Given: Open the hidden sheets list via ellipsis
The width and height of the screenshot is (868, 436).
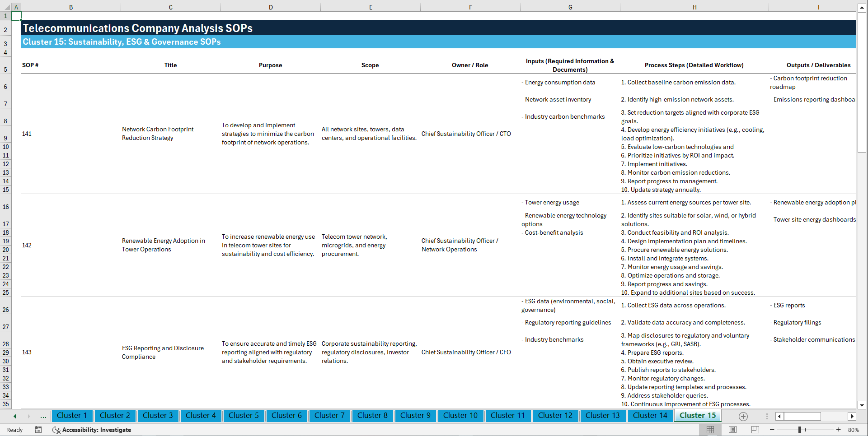Looking at the screenshot, I should point(43,416).
